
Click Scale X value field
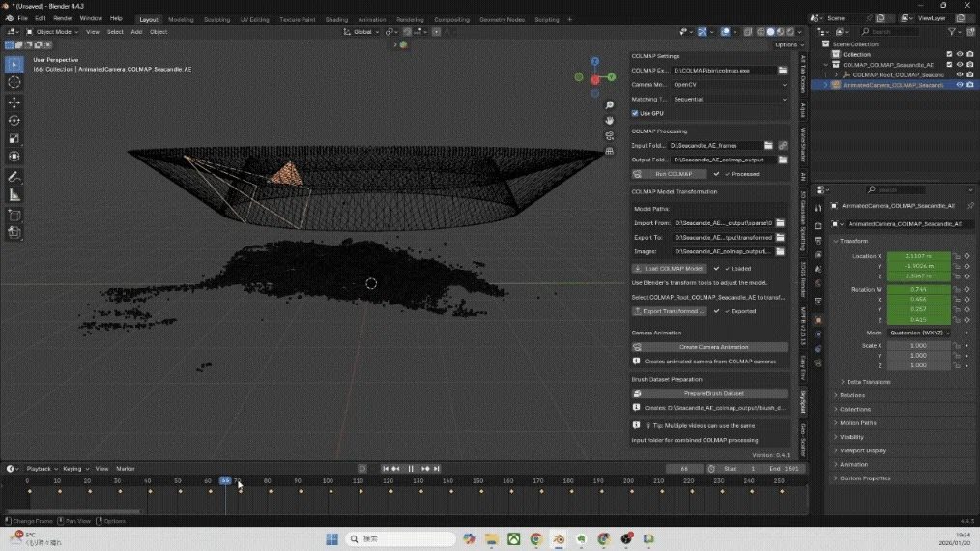[x=919, y=346]
